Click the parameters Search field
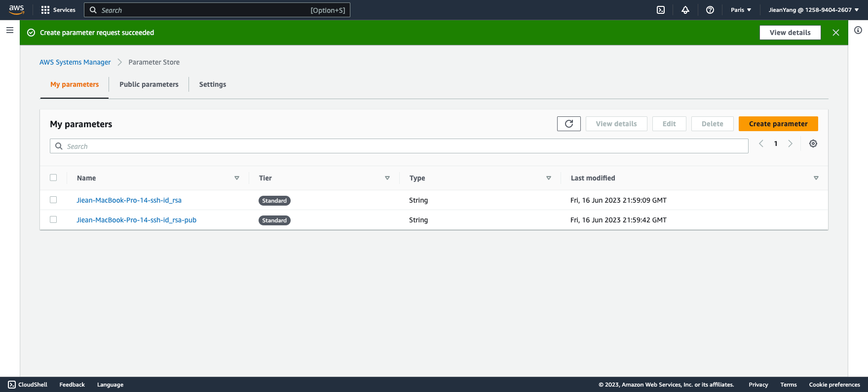Image resolution: width=868 pixels, height=392 pixels. pos(399,146)
